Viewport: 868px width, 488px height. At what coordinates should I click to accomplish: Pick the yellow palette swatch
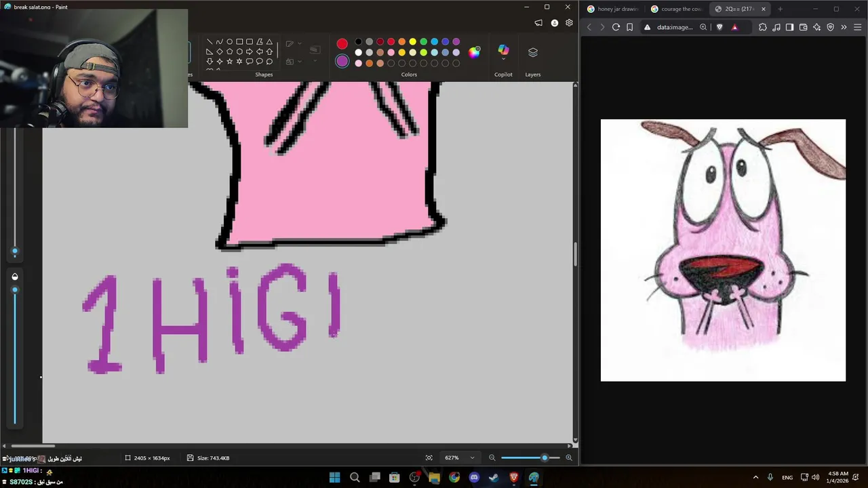tap(412, 42)
